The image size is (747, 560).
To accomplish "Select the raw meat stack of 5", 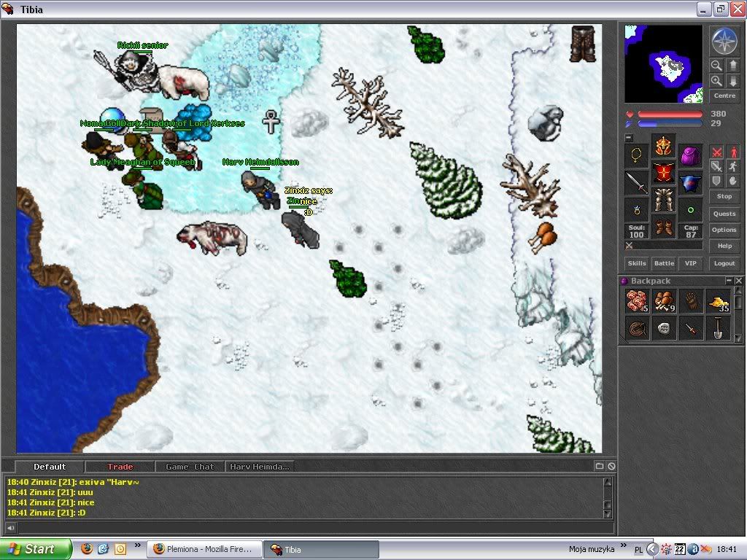I will [637, 301].
